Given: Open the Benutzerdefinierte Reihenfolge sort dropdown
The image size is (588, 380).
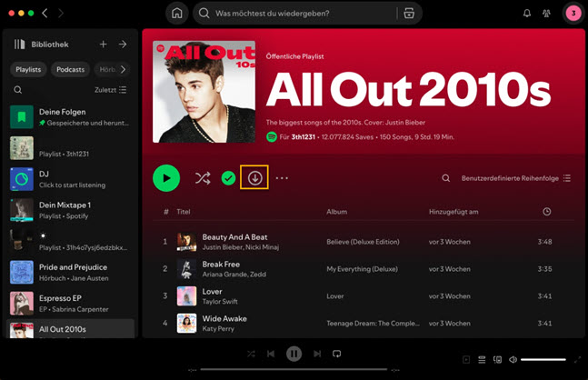Looking at the screenshot, I should tap(516, 179).
